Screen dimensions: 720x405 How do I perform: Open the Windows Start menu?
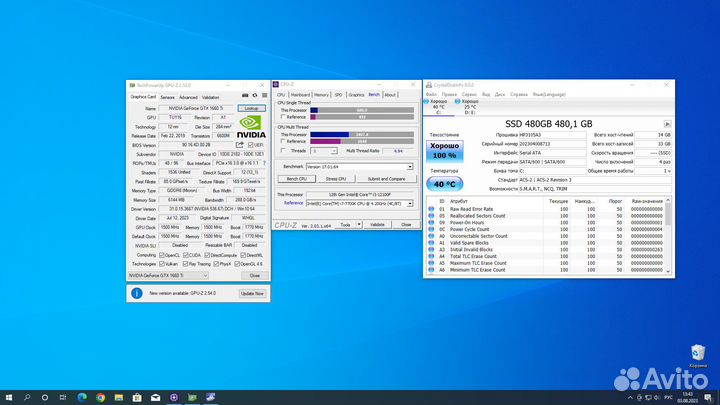click(9, 397)
